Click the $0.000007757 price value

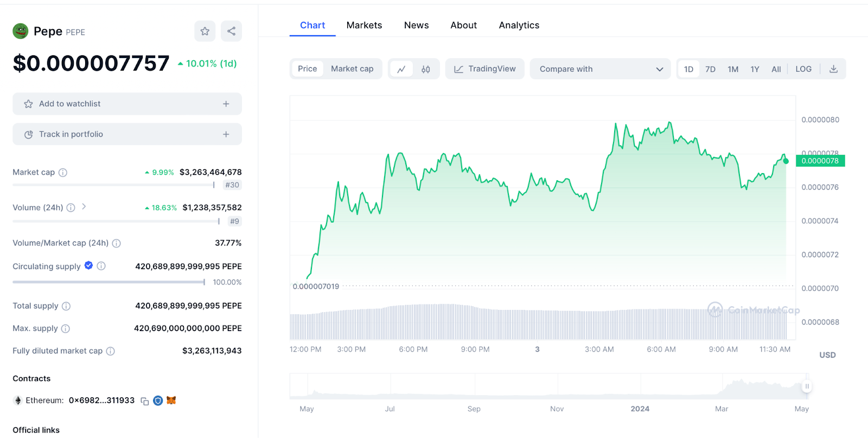tap(91, 64)
